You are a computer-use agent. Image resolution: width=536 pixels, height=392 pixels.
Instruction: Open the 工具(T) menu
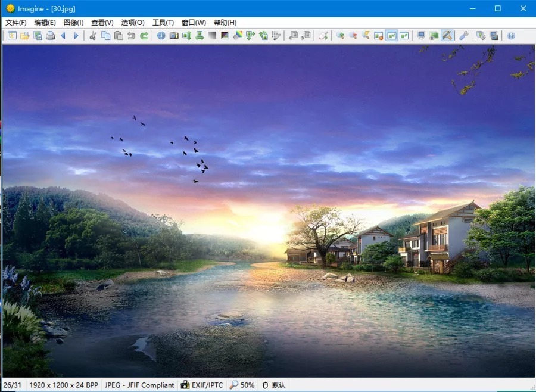(163, 23)
